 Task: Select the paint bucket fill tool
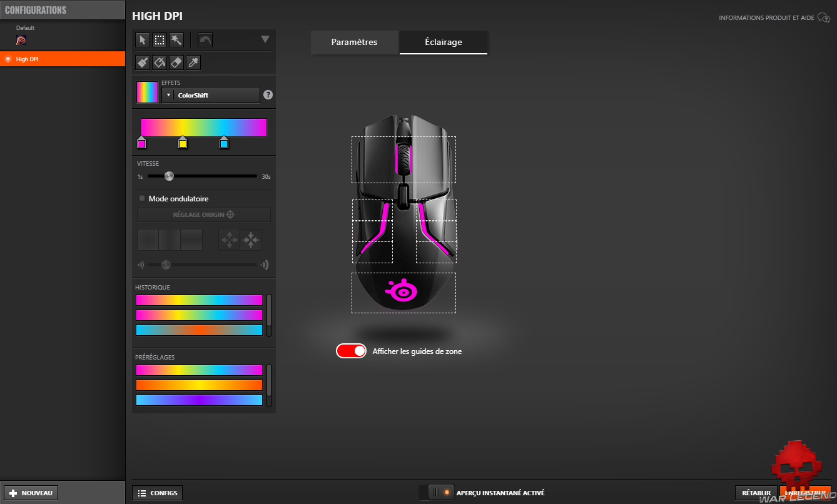coord(160,63)
